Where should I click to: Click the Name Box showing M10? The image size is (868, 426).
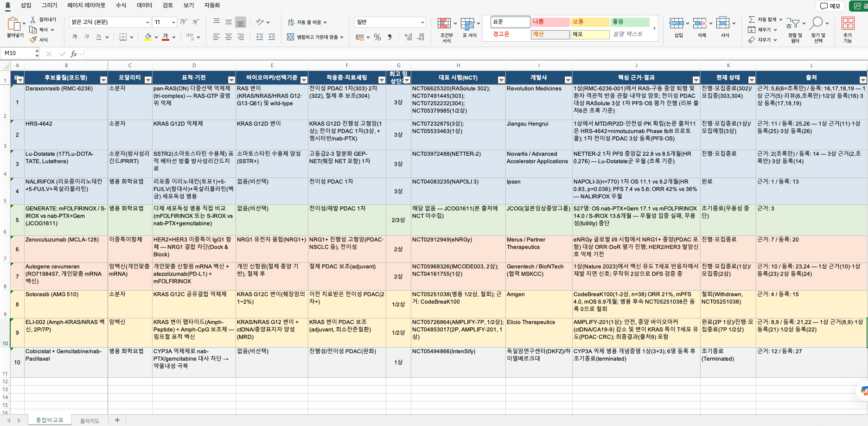[18, 53]
